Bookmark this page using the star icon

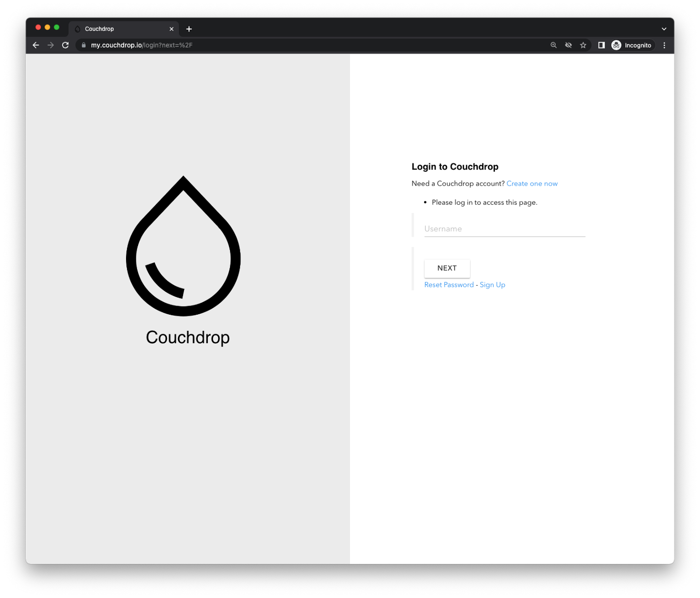[x=583, y=45]
